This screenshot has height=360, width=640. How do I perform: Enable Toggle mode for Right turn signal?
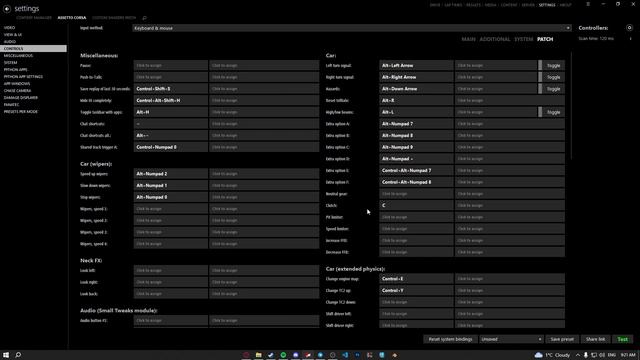(x=551, y=77)
